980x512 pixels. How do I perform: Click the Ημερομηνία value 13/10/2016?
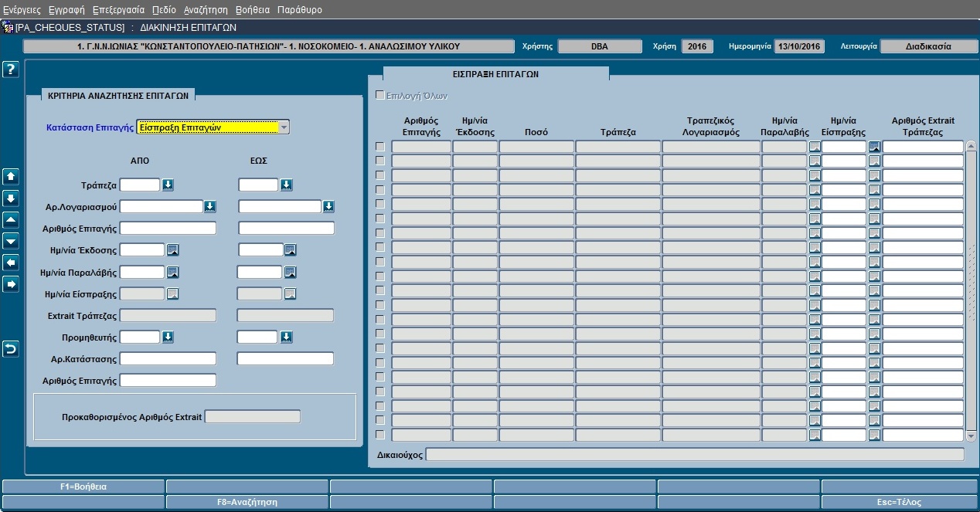799,46
